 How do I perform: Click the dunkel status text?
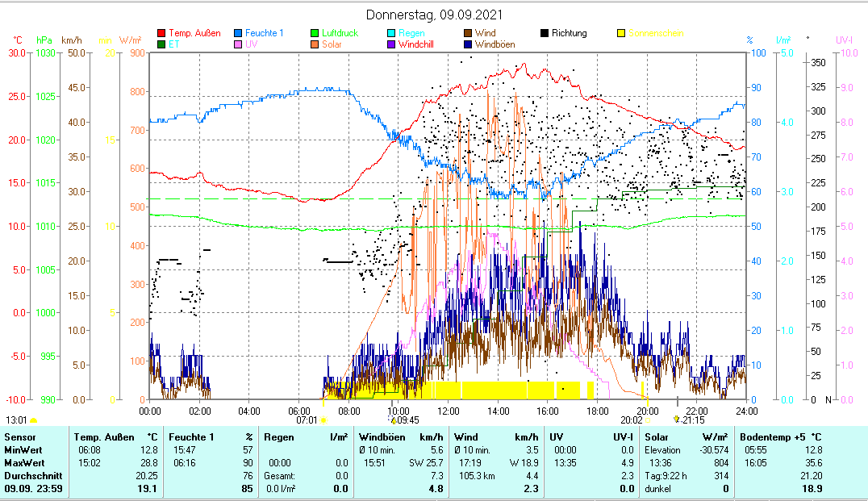point(657,489)
